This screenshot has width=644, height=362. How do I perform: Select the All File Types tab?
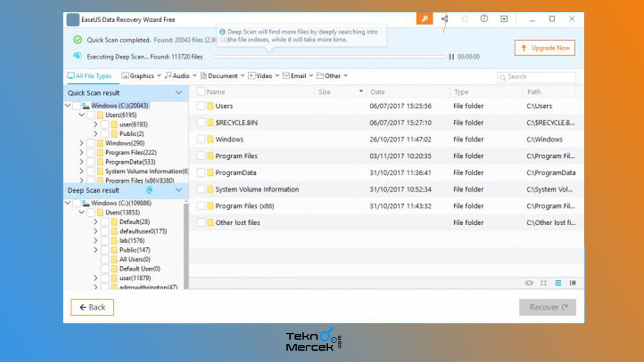(x=90, y=76)
